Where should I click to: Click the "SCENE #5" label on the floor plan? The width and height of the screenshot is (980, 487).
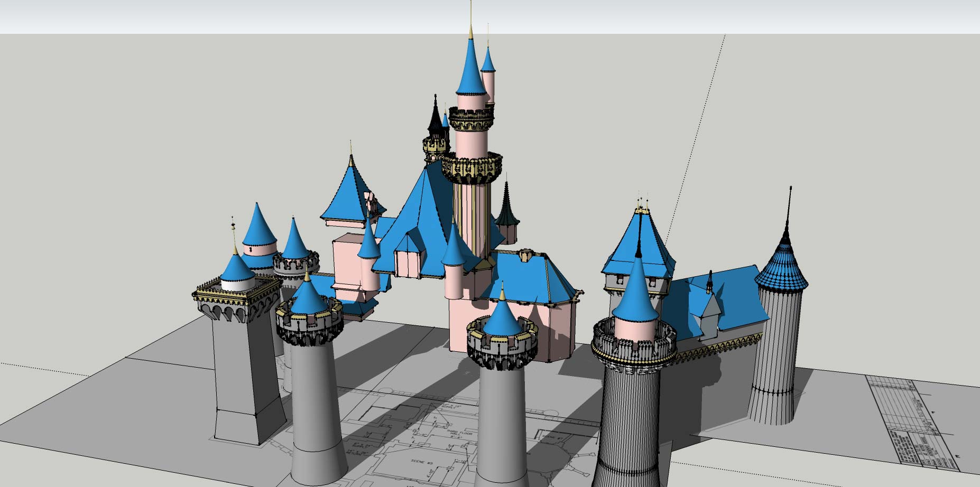(x=421, y=463)
